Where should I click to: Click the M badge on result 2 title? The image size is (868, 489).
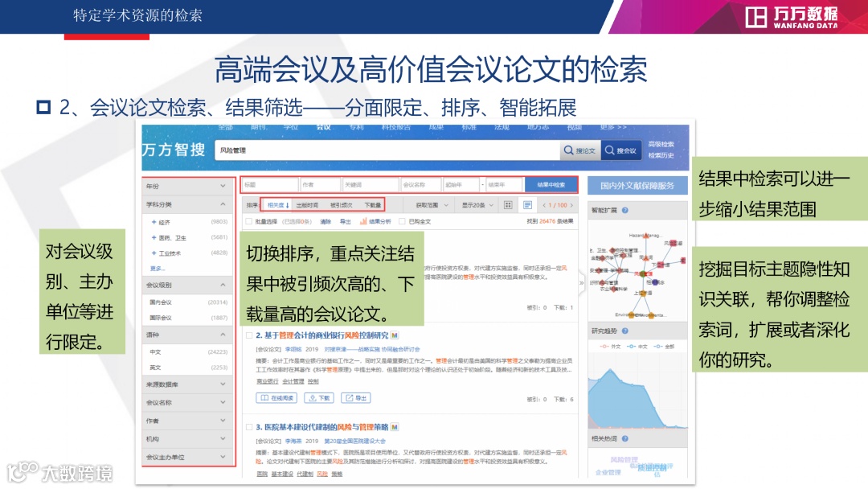[x=395, y=335]
